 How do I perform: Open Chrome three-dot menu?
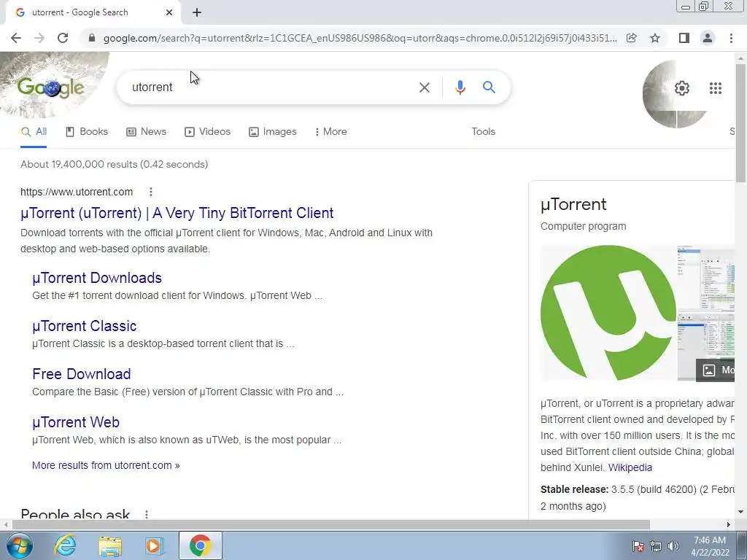[731, 38]
